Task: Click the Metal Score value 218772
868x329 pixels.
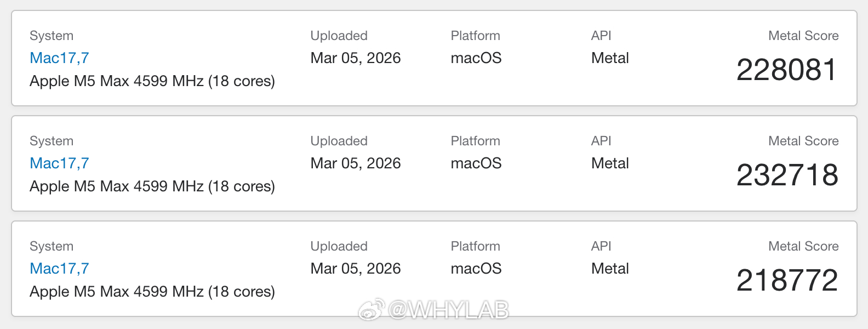Action: (787, 281)
